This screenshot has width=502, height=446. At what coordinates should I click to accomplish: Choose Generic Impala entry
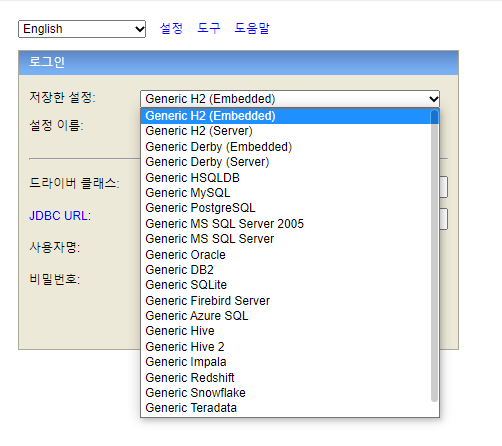(286, 362)
